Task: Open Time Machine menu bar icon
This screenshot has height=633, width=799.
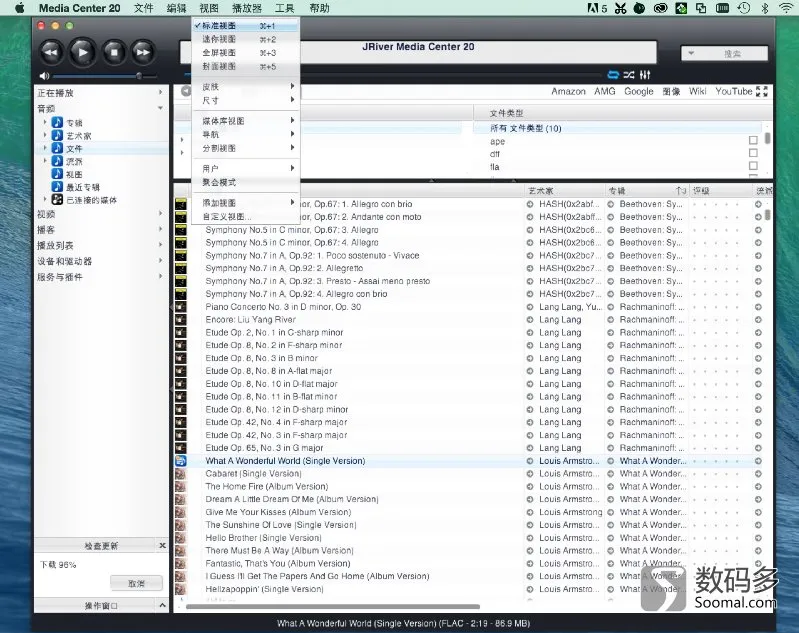Action: click(x=743, y=8)
